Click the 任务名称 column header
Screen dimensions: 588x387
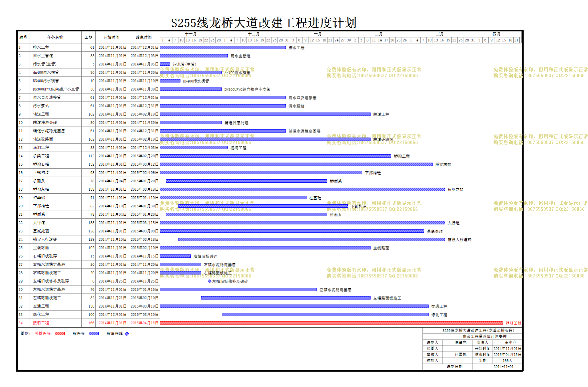[55, 37]
